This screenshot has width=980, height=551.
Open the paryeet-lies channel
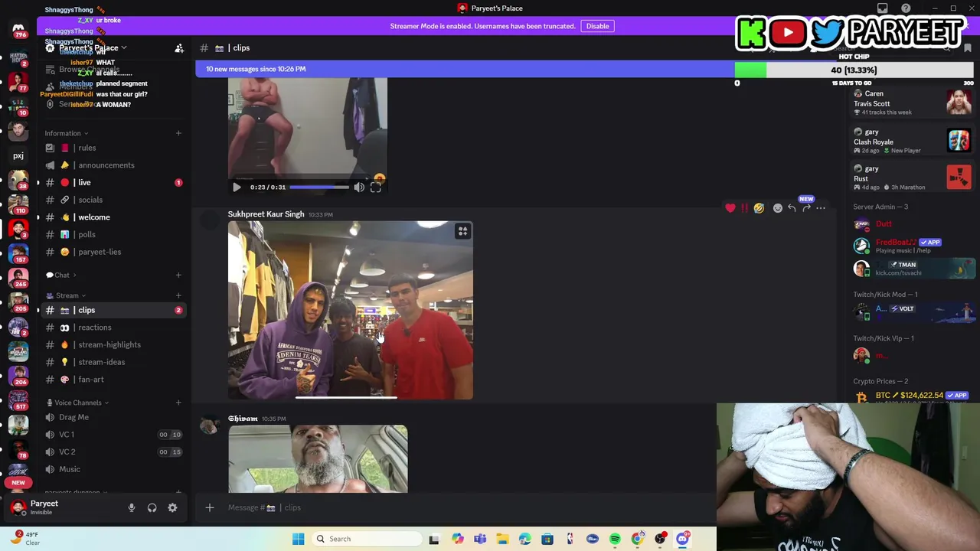coord(112,252)
